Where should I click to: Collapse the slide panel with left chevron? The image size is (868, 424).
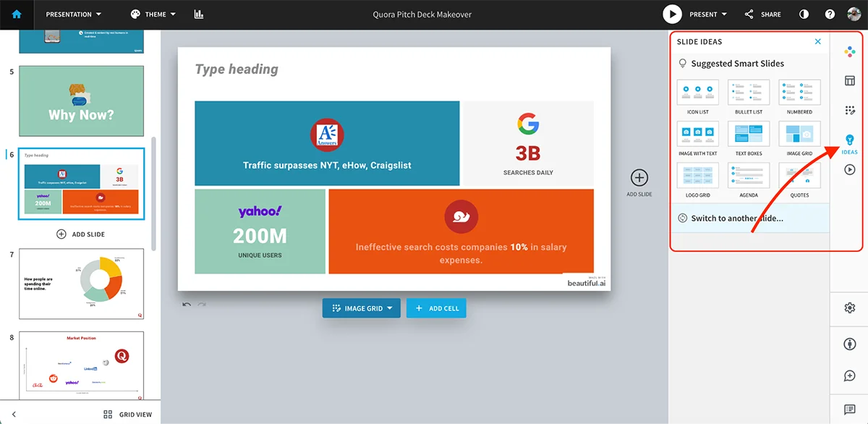[x=14, y=415]
